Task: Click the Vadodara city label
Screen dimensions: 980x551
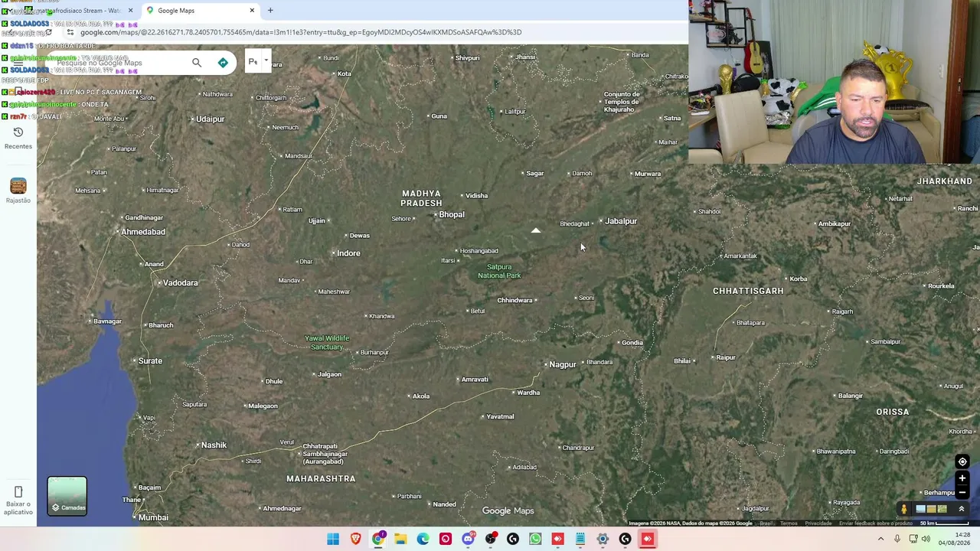Action: [x=181, y=283]
